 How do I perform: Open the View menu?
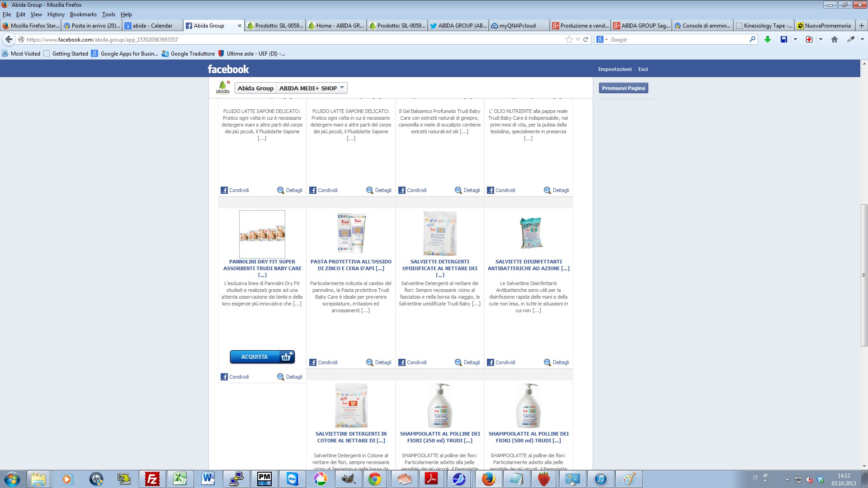tap(36, 14)
